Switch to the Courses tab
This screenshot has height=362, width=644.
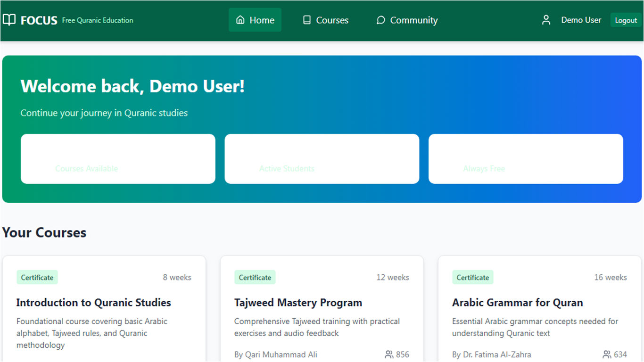pos(325,20)
